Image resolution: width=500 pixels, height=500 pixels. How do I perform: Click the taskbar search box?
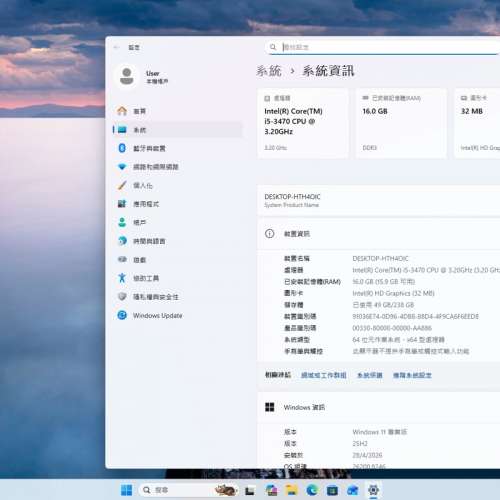(x=189, y=490)
